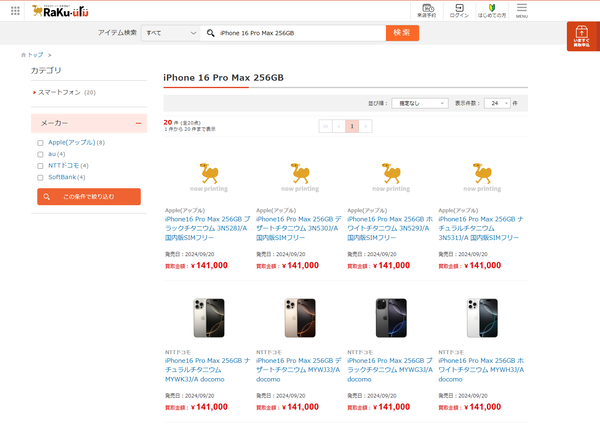
Task: Open the すべて search category dropdown
Action: 170,33
